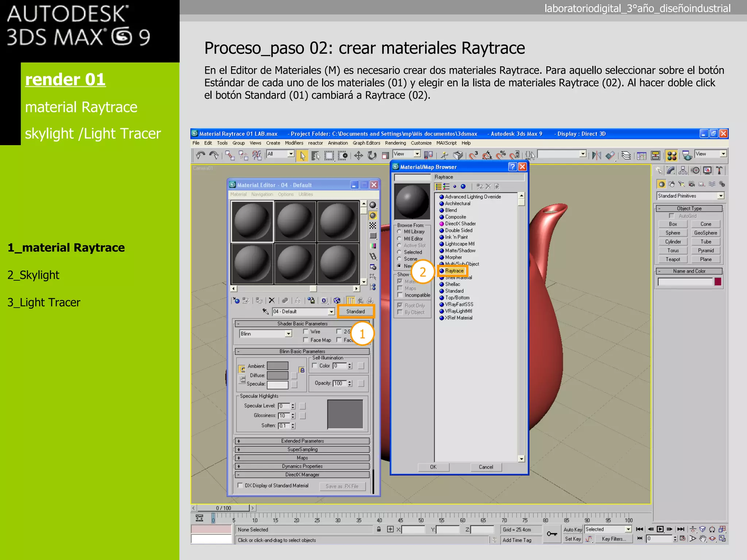
Task: Open the Display panel tab icon
Action: pyautogui.click(x=707, y=170)
